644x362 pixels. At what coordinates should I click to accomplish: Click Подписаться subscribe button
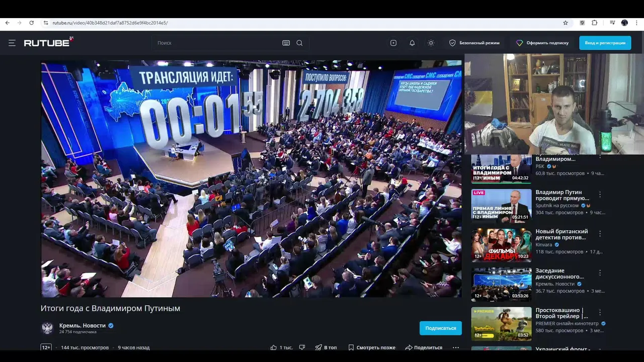(441, 328)
